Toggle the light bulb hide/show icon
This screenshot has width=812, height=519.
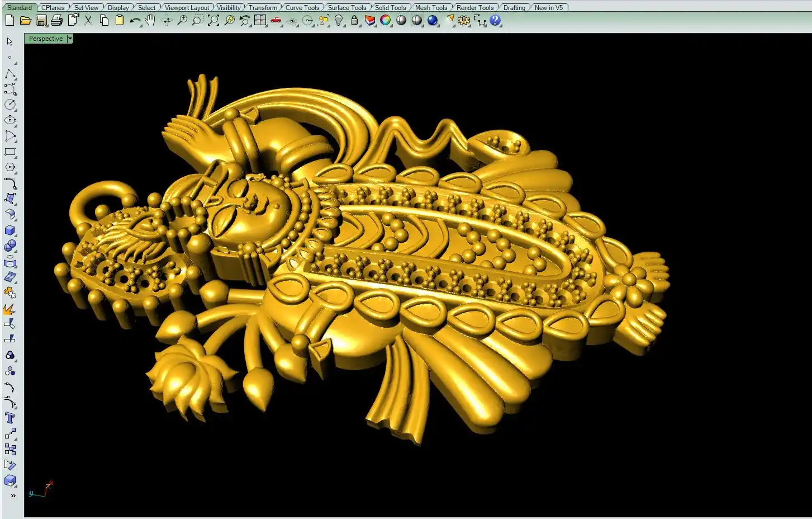tap(339, 21)
